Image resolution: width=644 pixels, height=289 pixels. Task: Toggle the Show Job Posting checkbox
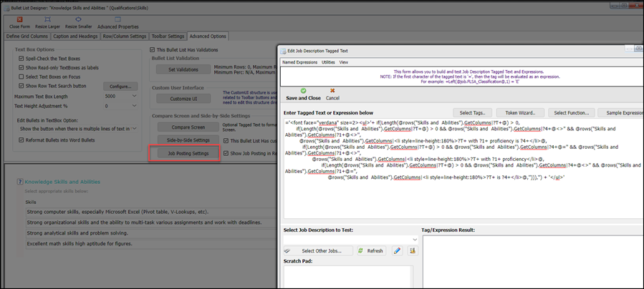point(226,153)
